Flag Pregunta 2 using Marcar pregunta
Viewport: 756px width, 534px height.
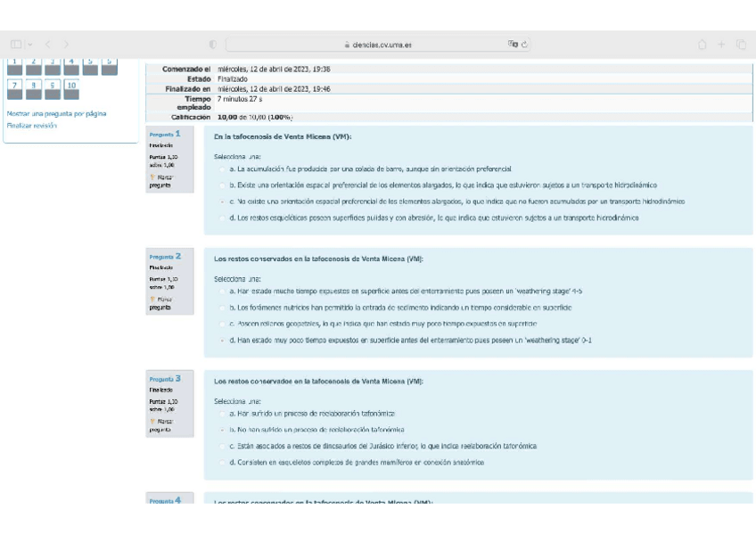point(160,303)
